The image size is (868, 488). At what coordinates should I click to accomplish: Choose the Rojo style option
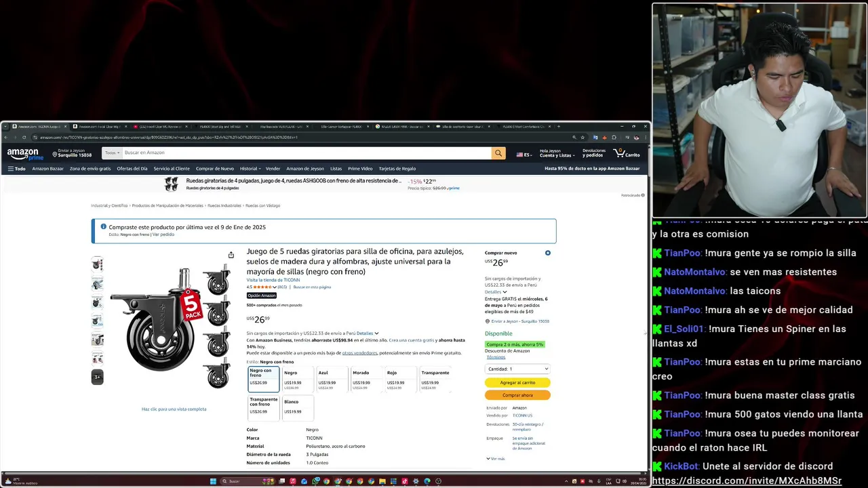(401, 379)
